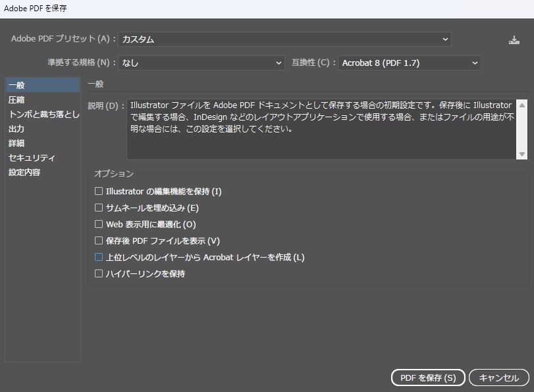Viewport: 534px width, 392px height.
Task: Click the キャンセル button
Action: (x=499, y=378)
